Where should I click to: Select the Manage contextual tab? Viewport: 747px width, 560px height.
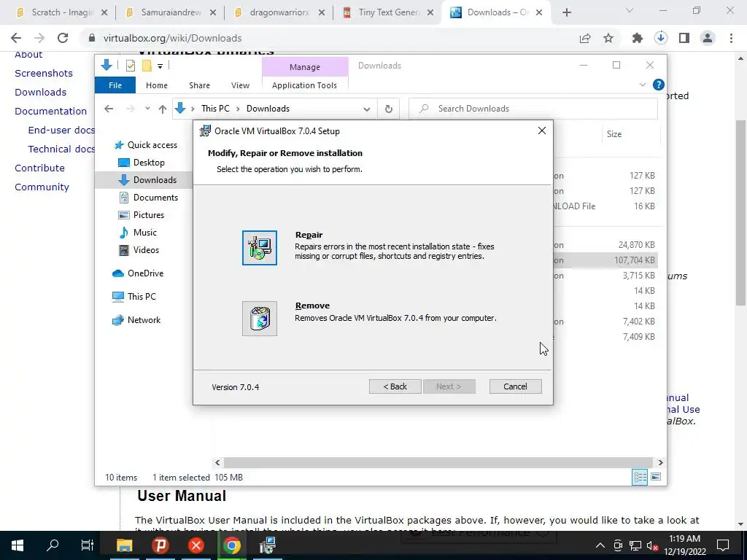pyautogui.click(x=305, y=67)
